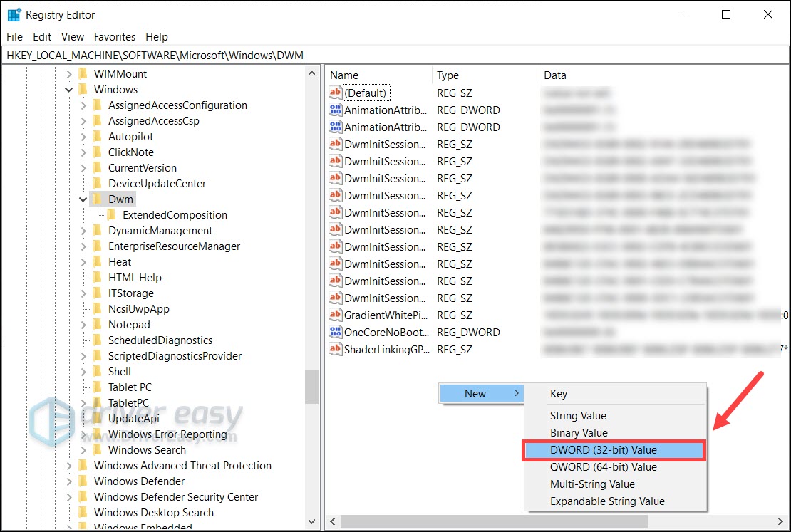This screenshot has width=791, height=532.
Task: Expand the DynamicManagement key
Action: [84, 231]
